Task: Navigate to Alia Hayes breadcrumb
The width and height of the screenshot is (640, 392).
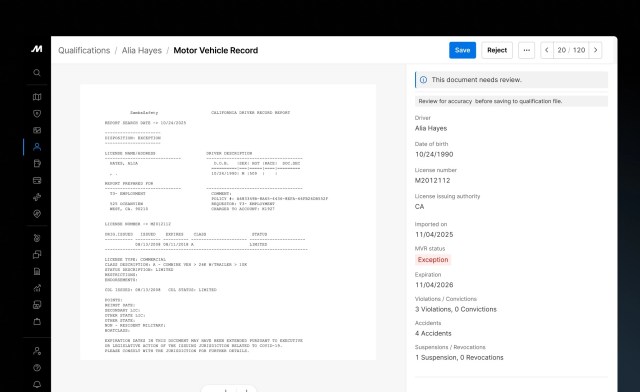Action: point(142,50)
